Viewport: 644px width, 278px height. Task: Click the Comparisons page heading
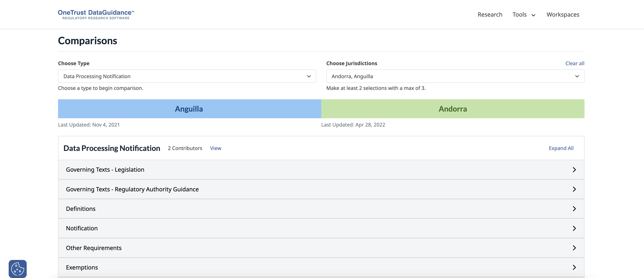point(87,41)
